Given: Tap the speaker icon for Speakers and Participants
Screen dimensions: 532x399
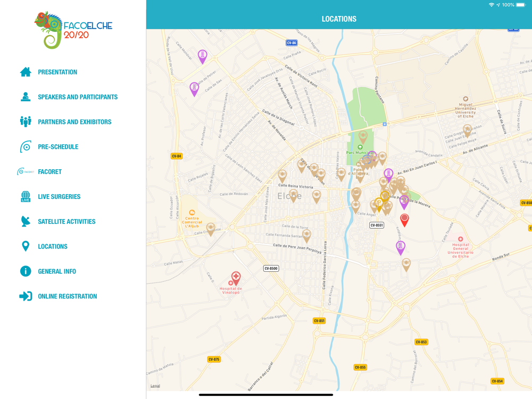Looking at the screenshot, I should point(26,97).
